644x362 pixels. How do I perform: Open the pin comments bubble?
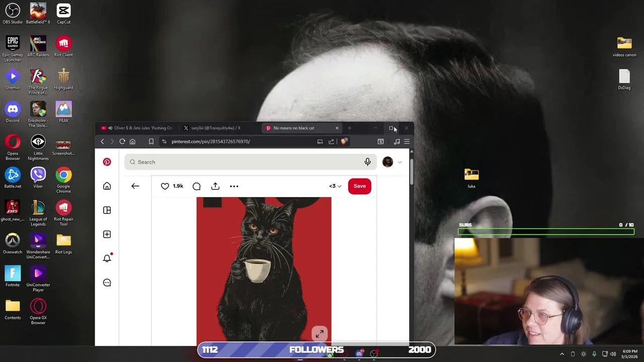click(197, 186)
